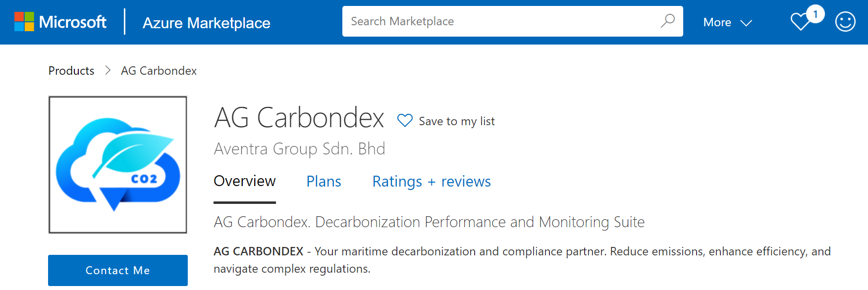Select the Overview tab

pos(244,182)
